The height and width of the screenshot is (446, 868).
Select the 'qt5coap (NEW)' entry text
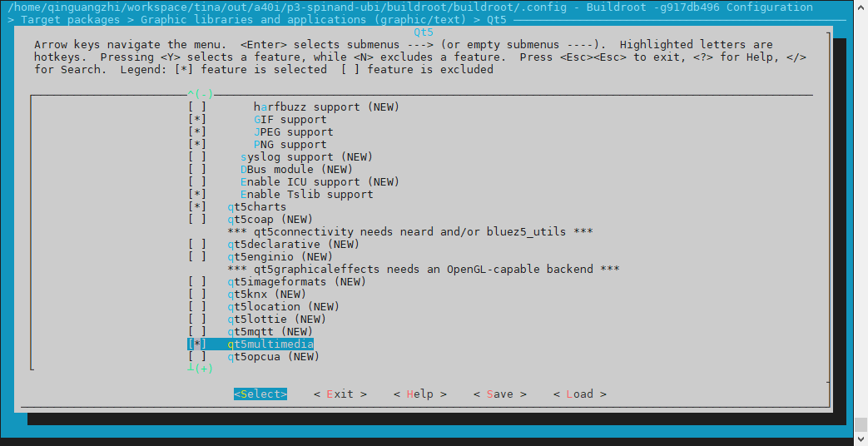(270, 219)
